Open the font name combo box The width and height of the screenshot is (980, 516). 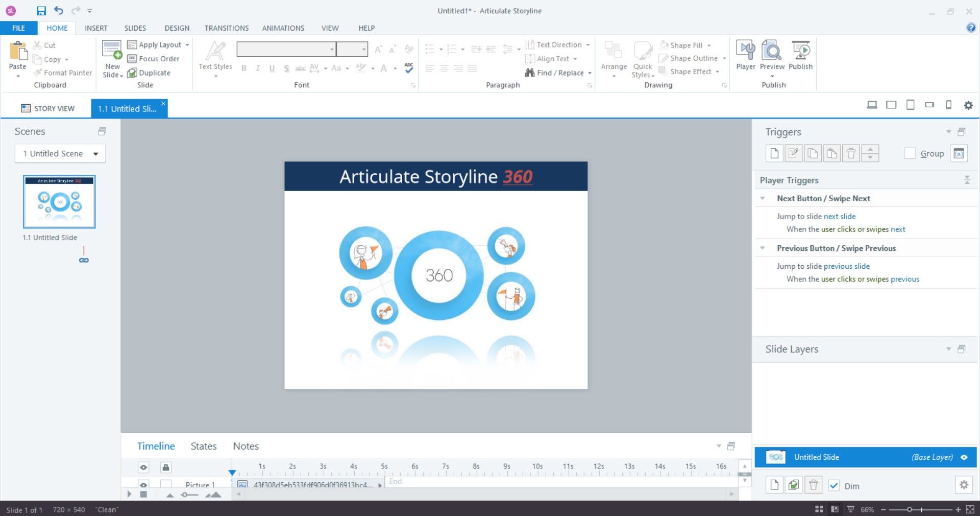286,49
